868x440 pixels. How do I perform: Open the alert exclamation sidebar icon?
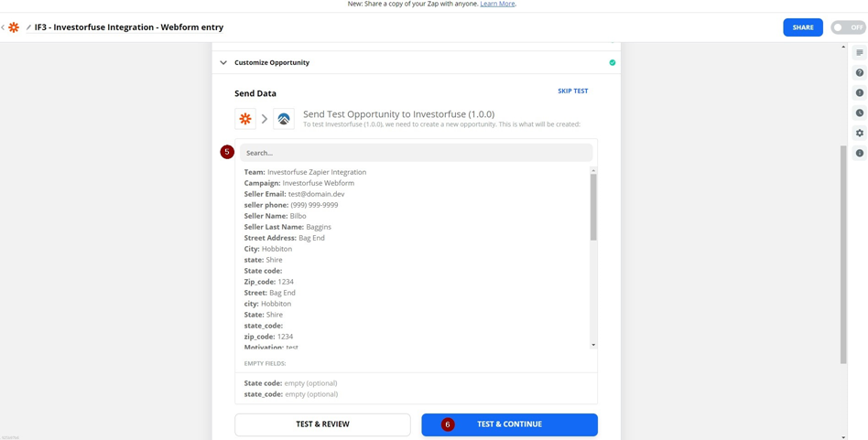(860, 93)
